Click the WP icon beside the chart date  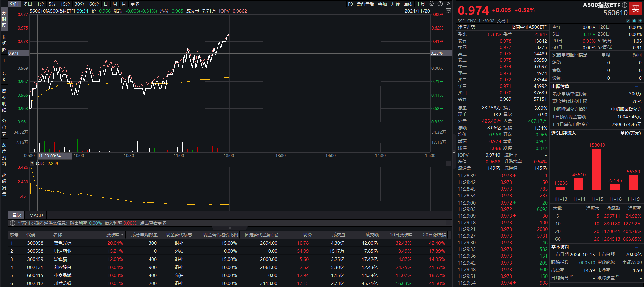(x=448, y=11)
